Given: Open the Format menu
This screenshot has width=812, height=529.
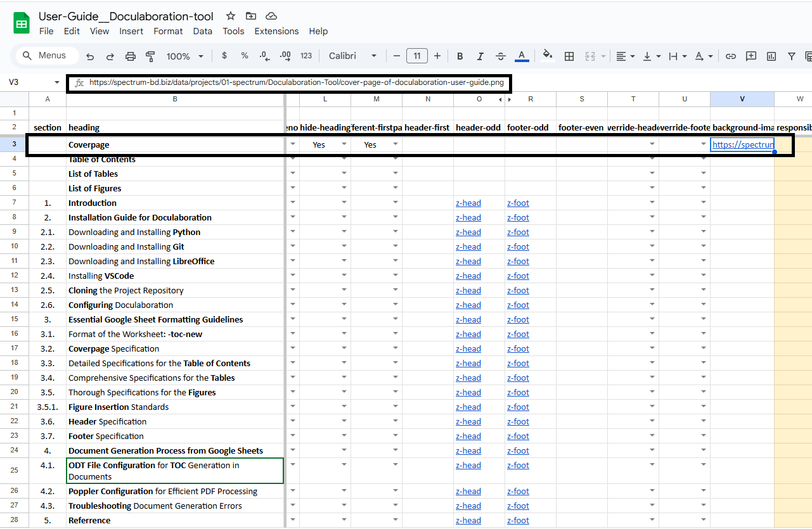Looking at the screenshot, I should point(168,31).
